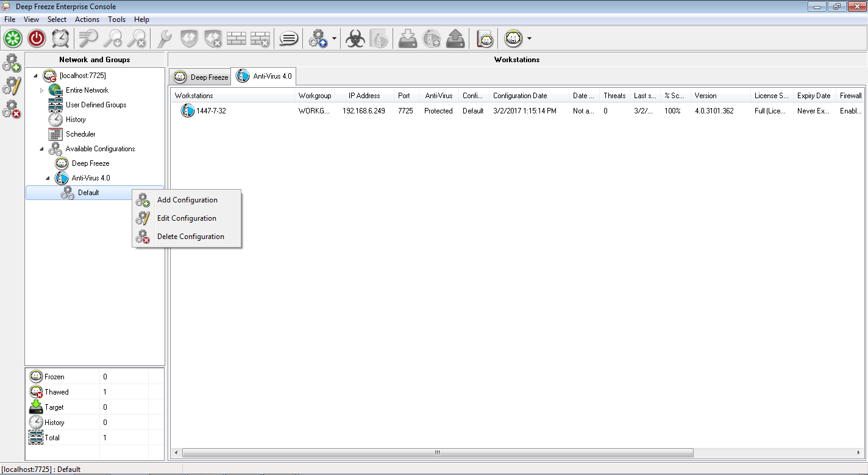Click the polar bear Deep Freeze toolbar icon

click(x=514, y=38)
